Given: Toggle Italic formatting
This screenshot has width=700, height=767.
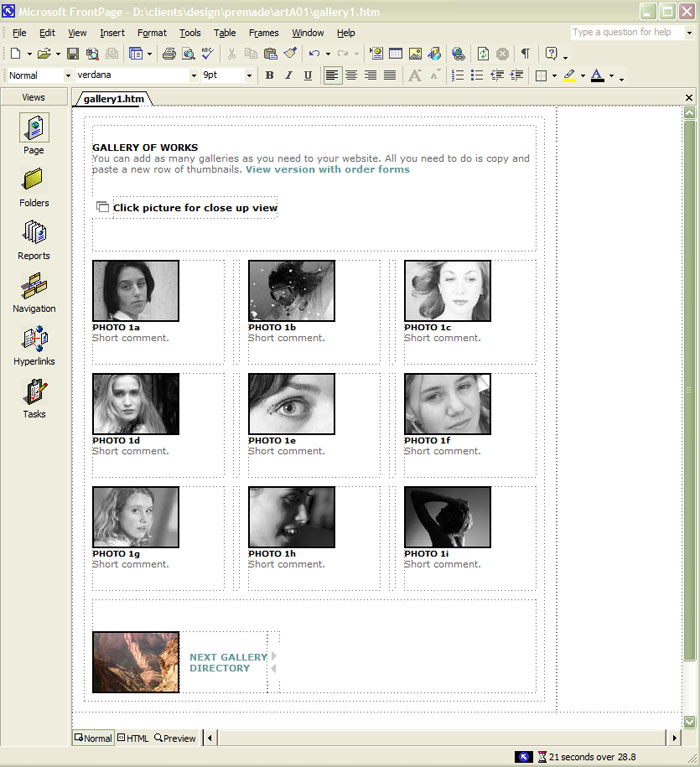Looking at the screenshot, I should point(289,76).
